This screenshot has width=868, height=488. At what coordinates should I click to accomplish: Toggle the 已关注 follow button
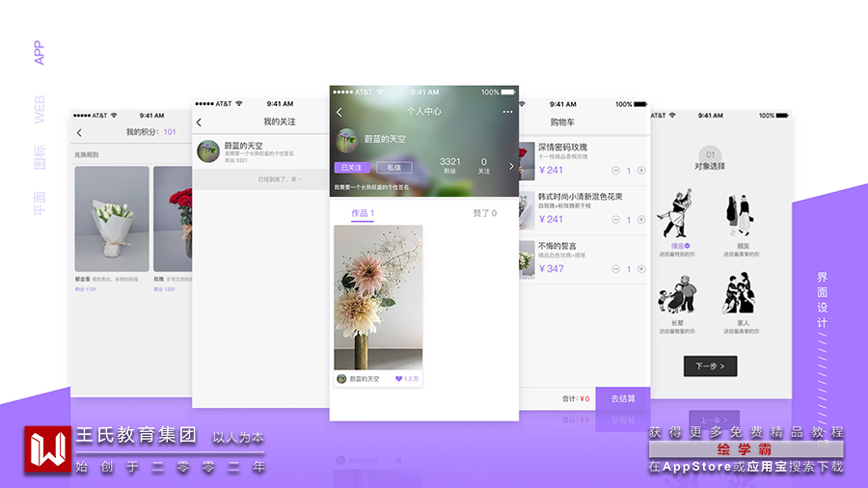point(351,168)
